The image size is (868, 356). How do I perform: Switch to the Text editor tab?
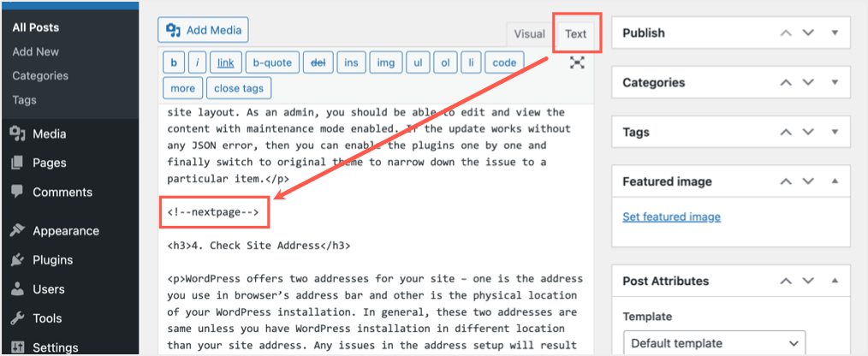(575, 34)
